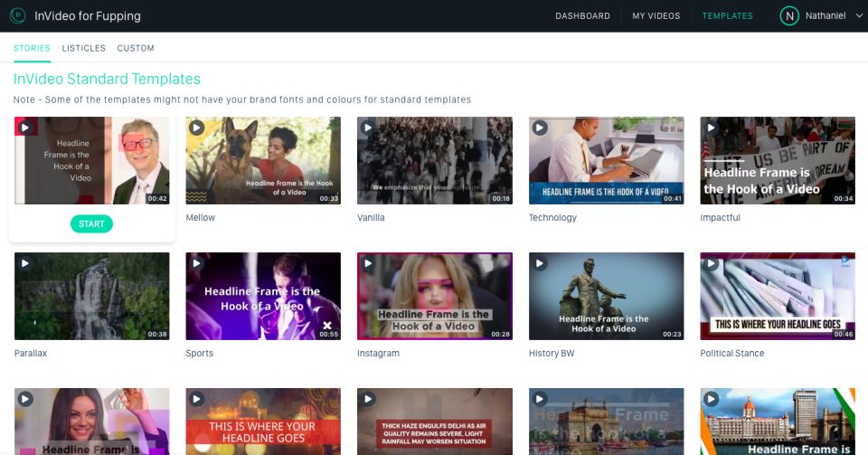Expand the Nathaniel account dropdown

click(858, 16)
